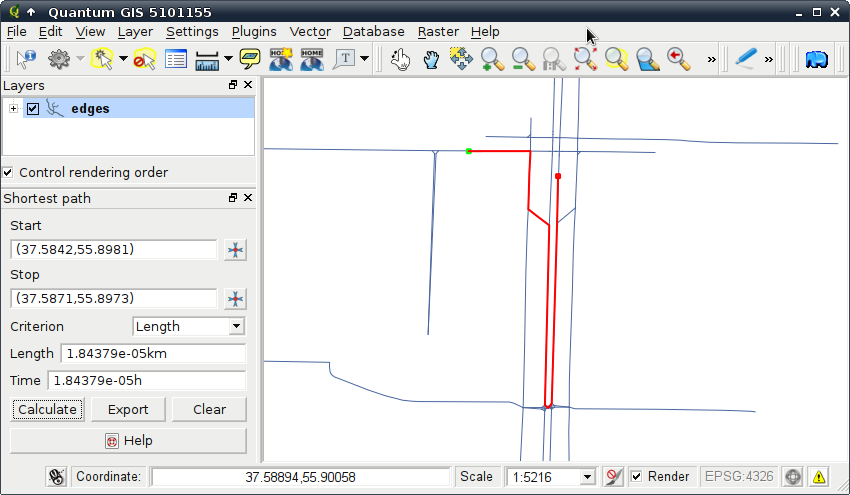Click the blue pencil digitizing icon
The height and width of the screenshot is (495, 850).
tap(746, 59)
